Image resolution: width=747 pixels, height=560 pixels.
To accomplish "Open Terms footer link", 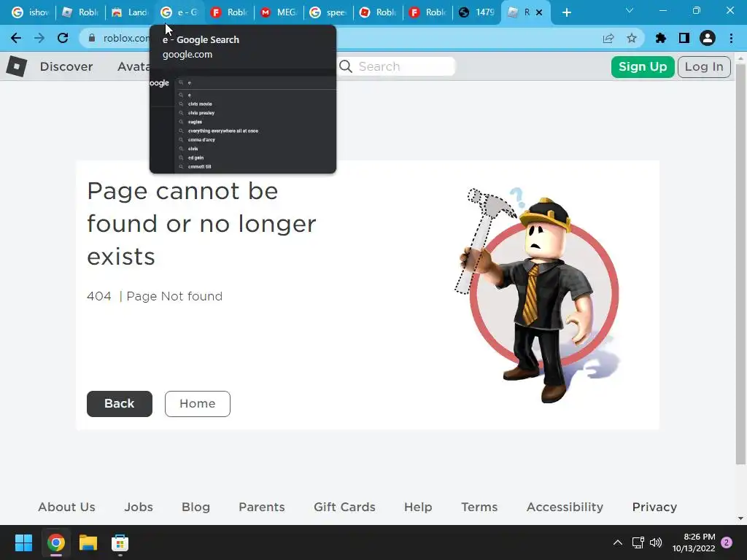I will (x=479, y=507).
